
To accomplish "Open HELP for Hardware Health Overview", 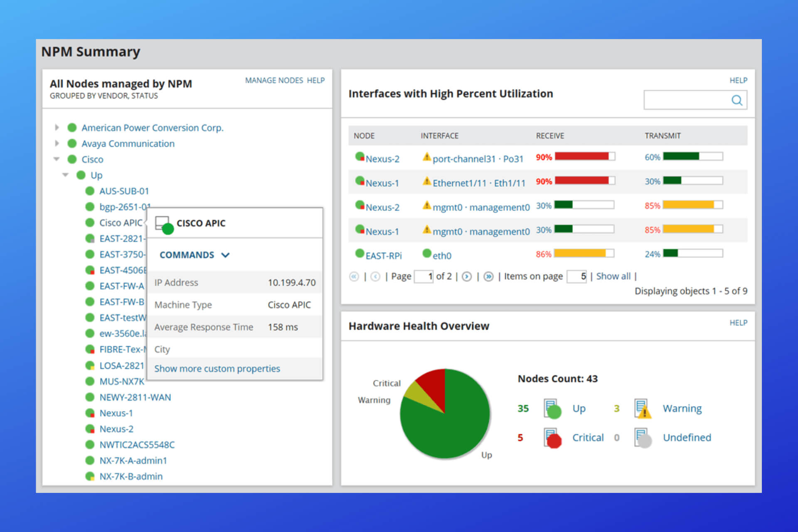I will pyautogui.click(x=738, y=323).
